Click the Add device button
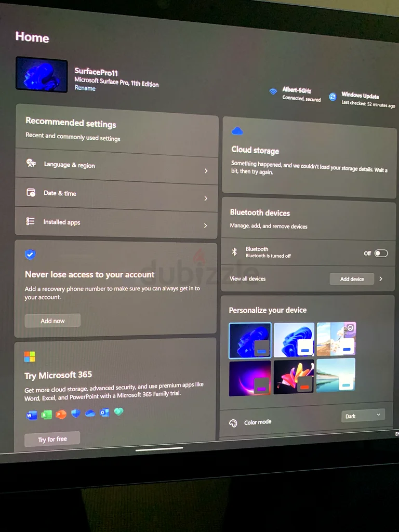This screenshot has height=532, width=399. click(x=352, y=279)
